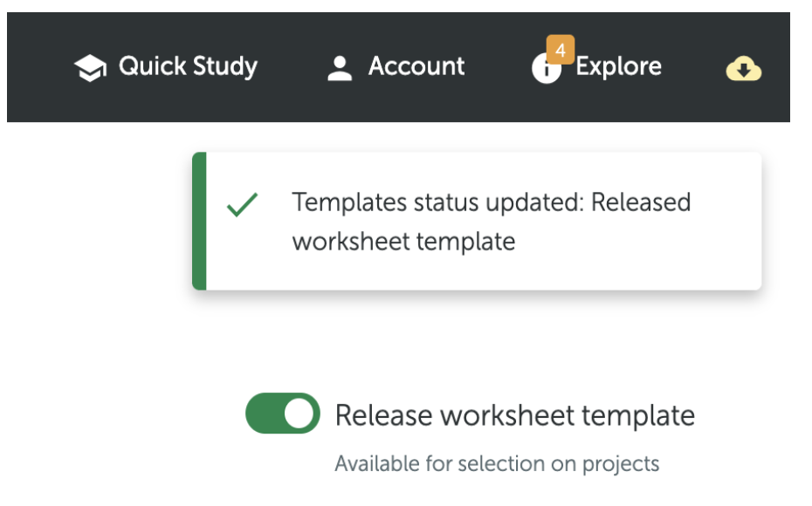
Task: Click the Account person icon
Action: [340, 68]
